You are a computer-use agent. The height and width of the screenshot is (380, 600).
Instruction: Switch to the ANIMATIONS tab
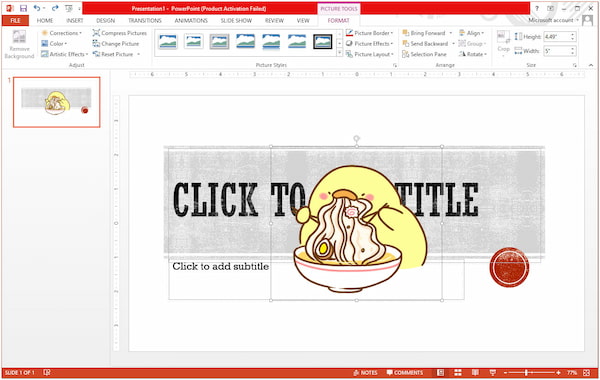coord(191,21)
